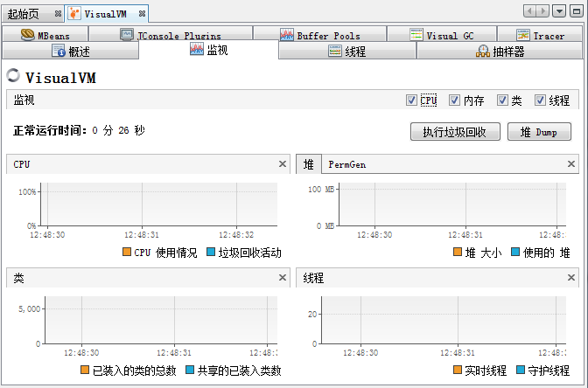Click the 线程 threads icon

click(335, 51)
